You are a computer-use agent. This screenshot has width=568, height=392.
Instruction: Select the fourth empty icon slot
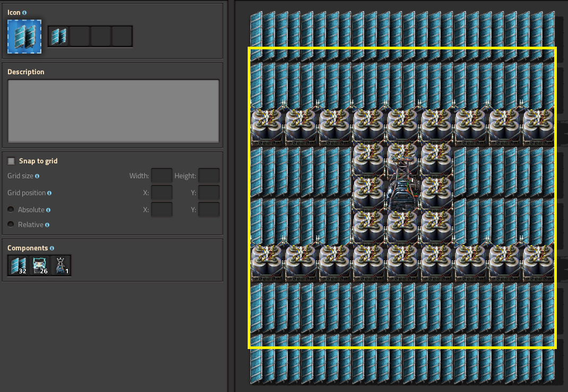[x=122, y=36]
